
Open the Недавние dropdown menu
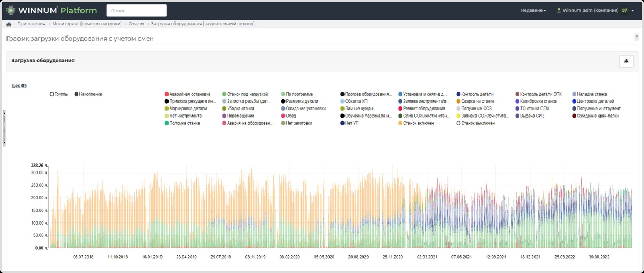coord(533,10)
